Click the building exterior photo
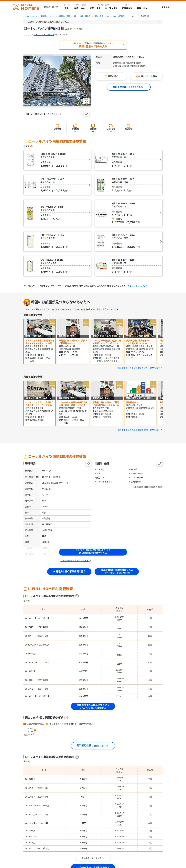The width and height of the screenshot is (186, 868). point(57,81)
